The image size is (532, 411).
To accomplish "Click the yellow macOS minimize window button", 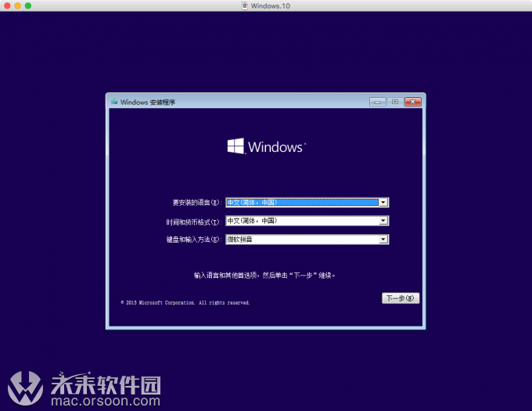I will pos(18,5).
